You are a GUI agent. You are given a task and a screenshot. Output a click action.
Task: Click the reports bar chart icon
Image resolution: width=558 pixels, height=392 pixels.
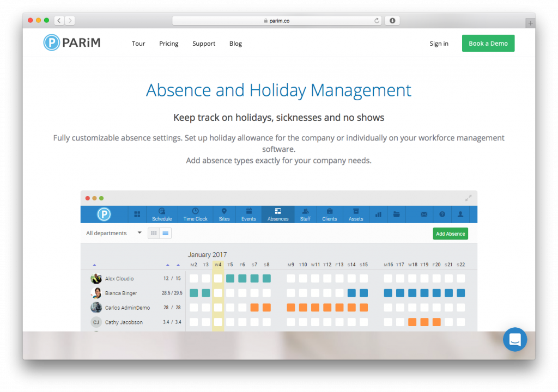(x=378, y=215)
